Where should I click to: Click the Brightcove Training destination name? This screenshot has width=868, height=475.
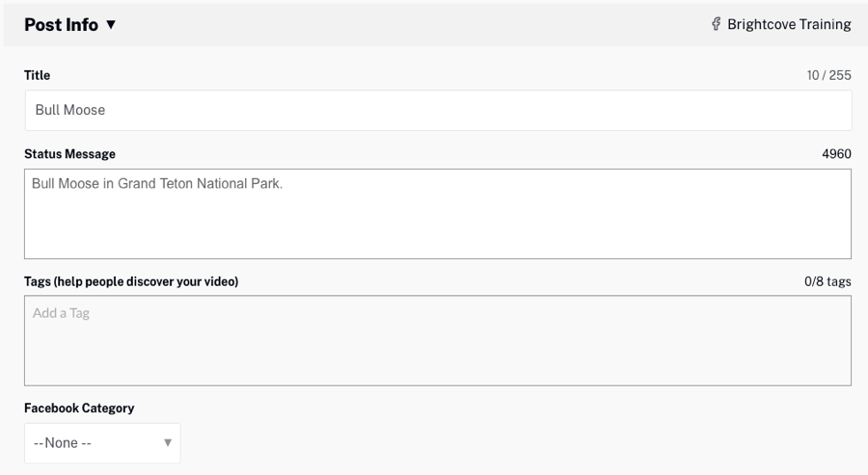point(787,25)
